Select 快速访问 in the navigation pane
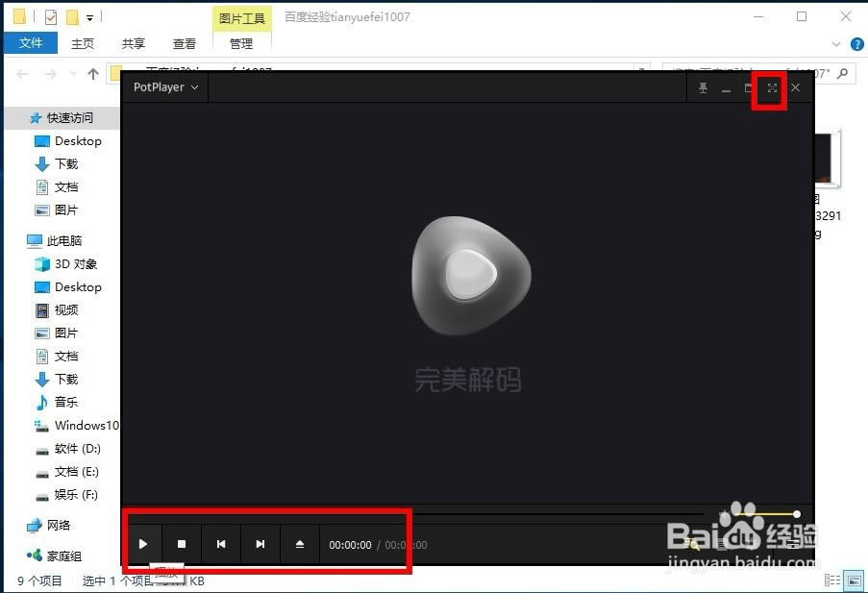The height and width of the screenshot is (593, 868). point(69,117)
